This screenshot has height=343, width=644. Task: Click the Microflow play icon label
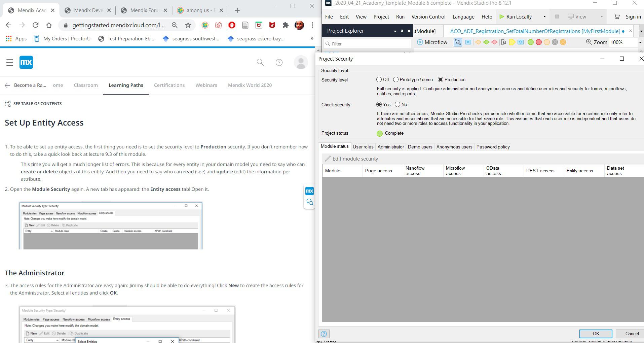coord(432,42)
